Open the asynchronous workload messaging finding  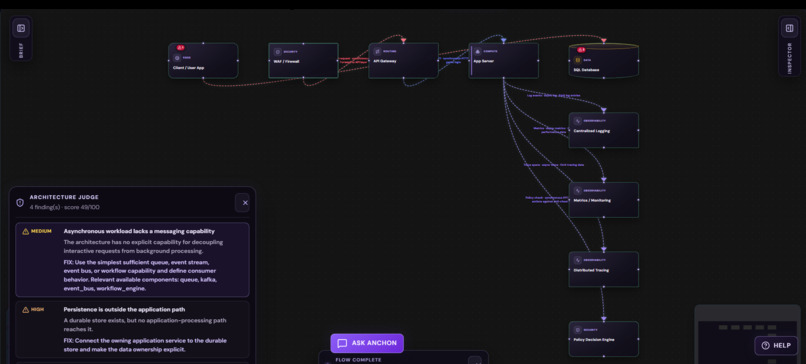point(132,260)
